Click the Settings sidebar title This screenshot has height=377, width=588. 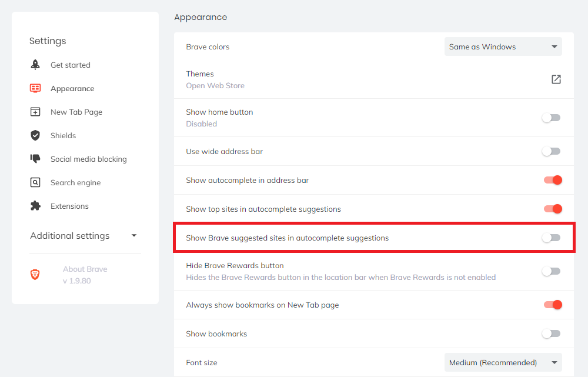point(48,41)
